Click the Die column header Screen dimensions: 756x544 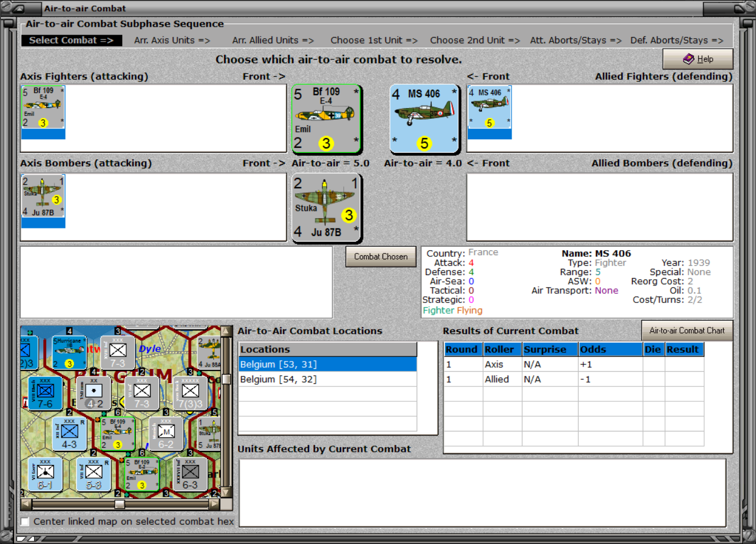tap(654, 350)
